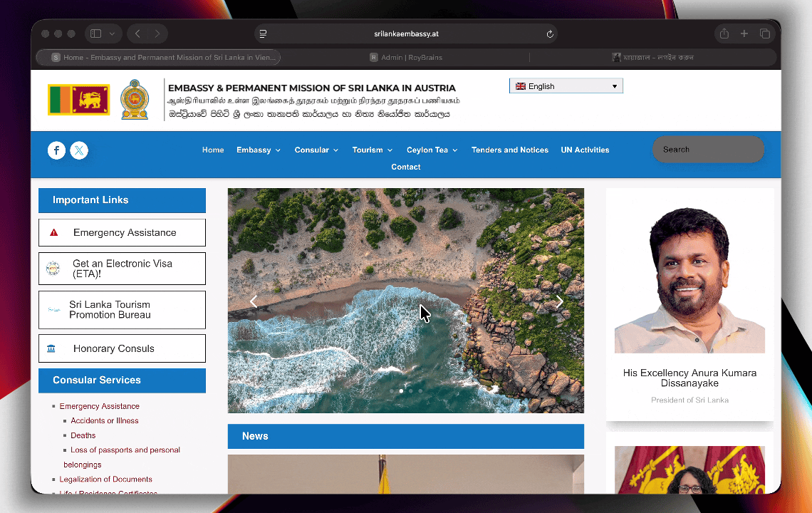The width and height of the screenshot is (812, 513).
Task: Select the third carousel slide dot
Action: [411, 390]
